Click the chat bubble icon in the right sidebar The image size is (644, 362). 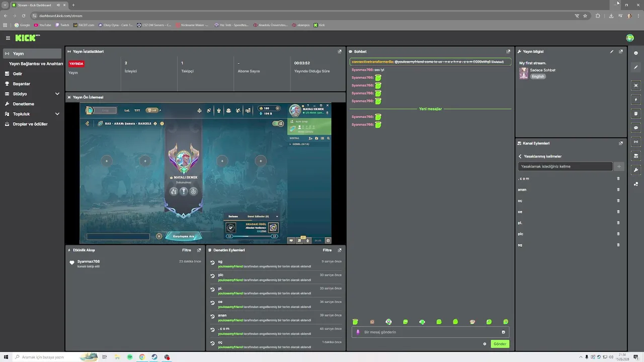[636, 128]
